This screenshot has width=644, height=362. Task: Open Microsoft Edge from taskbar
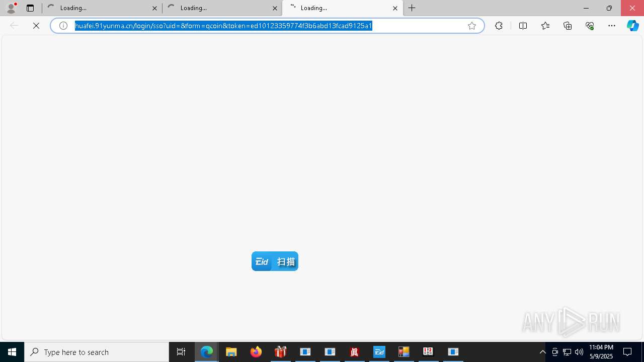coord(207,352)
